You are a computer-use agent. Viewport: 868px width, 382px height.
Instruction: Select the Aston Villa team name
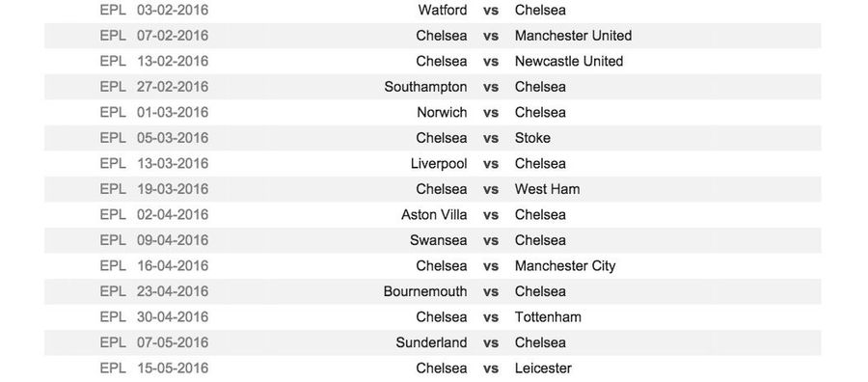click(434, 215)
